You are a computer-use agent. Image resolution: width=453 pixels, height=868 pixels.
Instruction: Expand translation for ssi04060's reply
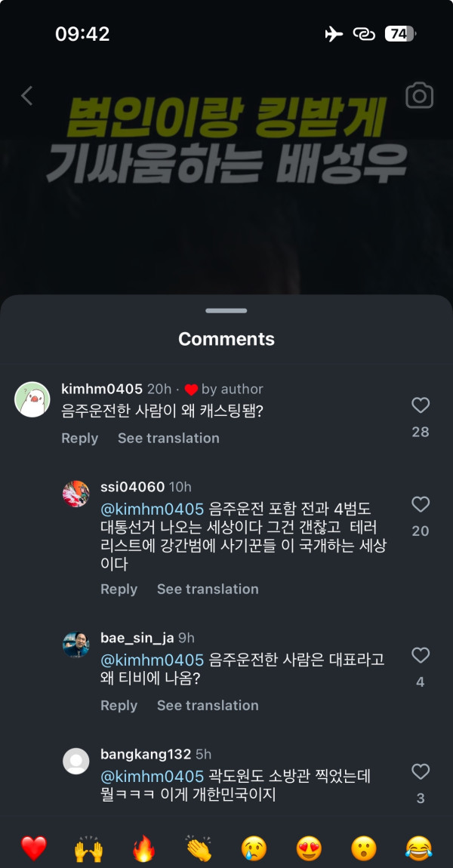point(208,589)
